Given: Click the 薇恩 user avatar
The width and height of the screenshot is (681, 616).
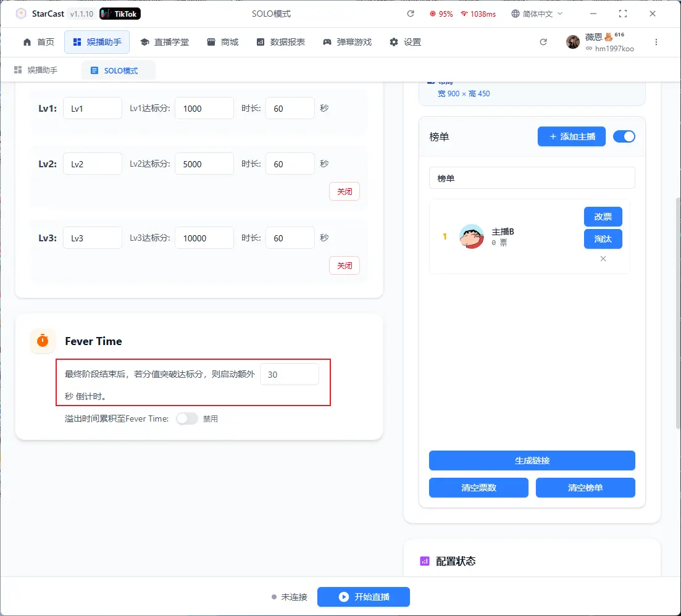Looking at the screenshot, I should coord(573,42).
